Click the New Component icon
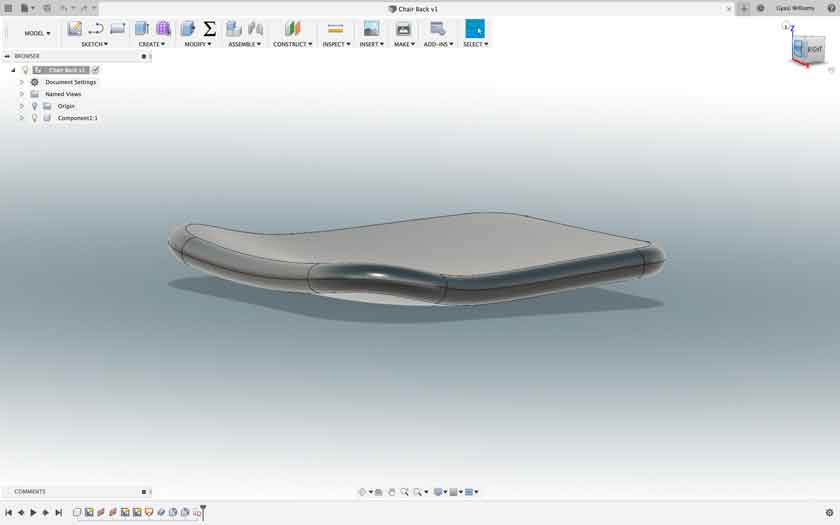Image resolution: width=840 pixels, height=525 pixels. click(234, 29)
